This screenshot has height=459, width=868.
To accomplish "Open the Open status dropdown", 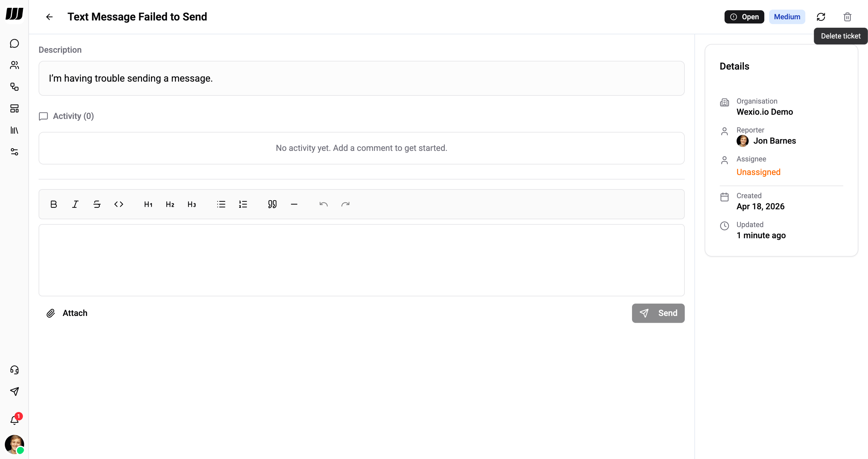I will coord(744,17).
